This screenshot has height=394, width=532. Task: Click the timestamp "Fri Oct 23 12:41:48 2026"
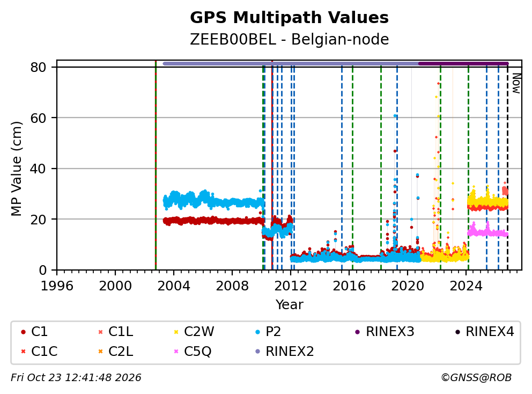(x=76, y=377)
